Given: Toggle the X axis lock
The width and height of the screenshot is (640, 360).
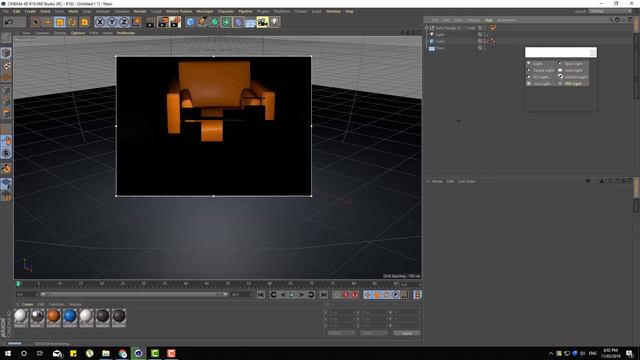Looking at the screenshot, I should tap(100, 22).
